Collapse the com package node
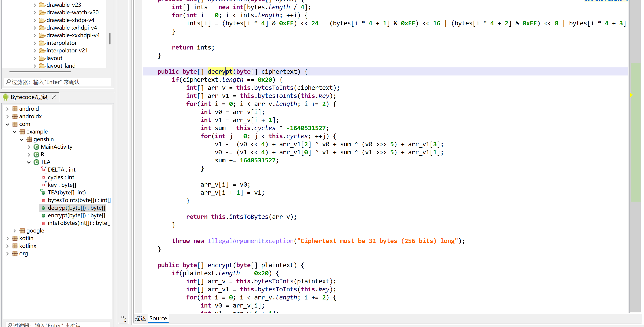644x327 pixels. pos(8,124)
